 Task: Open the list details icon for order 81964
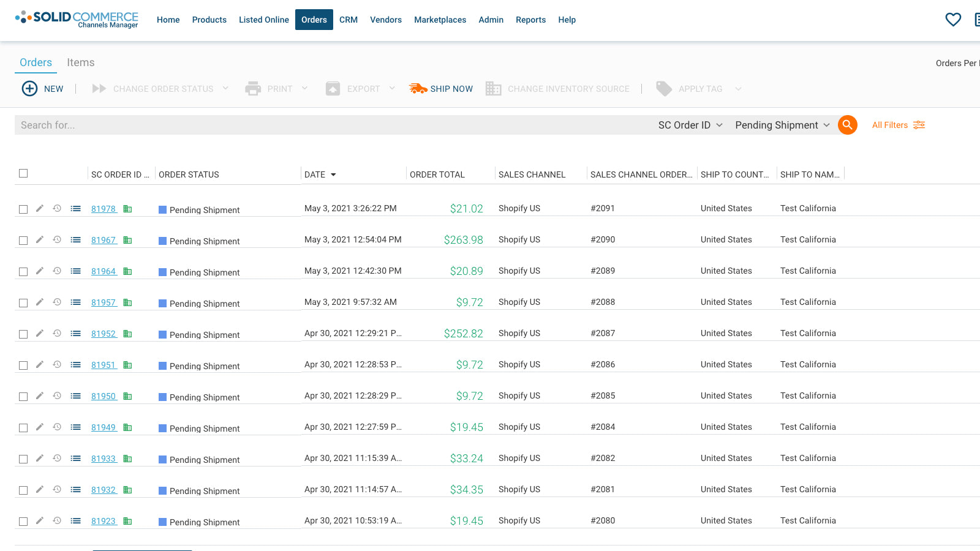75,271
